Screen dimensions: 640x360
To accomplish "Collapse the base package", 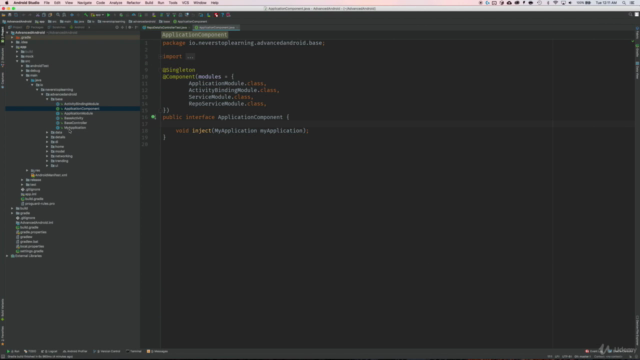I will [x=47, y=99].
